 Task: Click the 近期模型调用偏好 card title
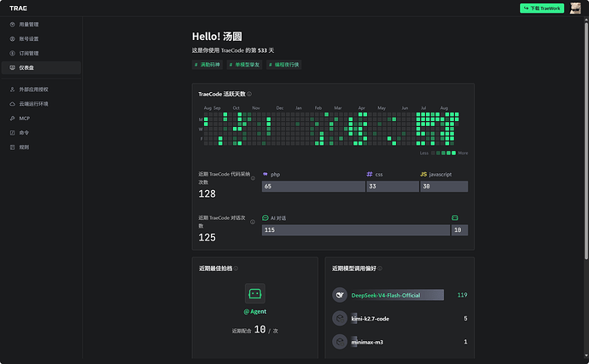354,269
